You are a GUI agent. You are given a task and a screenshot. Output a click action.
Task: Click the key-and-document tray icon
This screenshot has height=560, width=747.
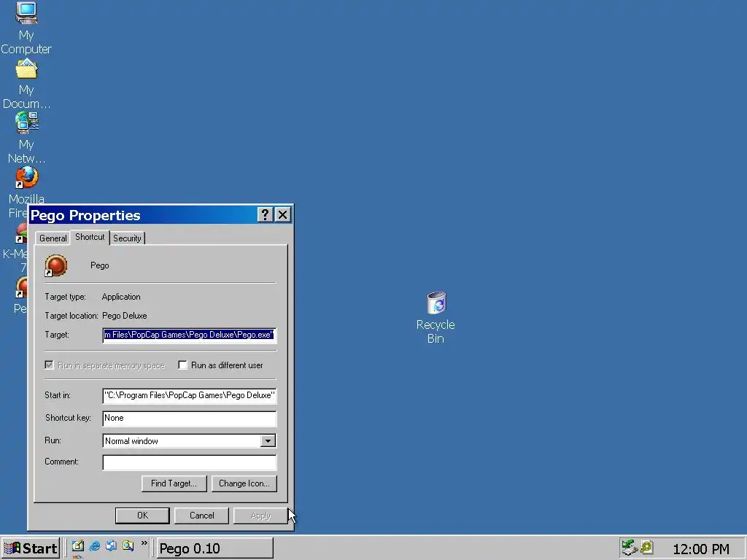click(x=646, y=548)
